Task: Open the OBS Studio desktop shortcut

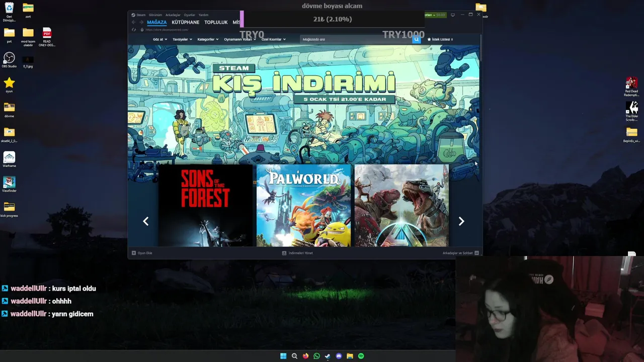Action: pos(9,60)
